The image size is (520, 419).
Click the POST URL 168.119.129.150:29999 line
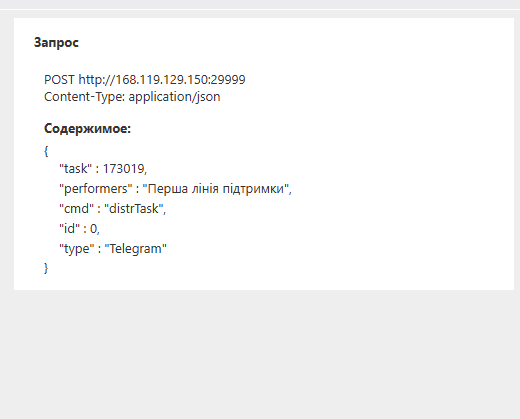145,80
